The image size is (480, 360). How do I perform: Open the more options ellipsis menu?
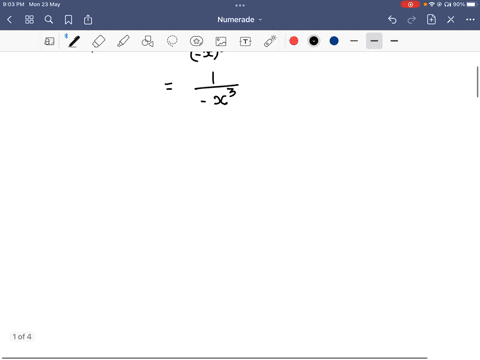(470, 20)
